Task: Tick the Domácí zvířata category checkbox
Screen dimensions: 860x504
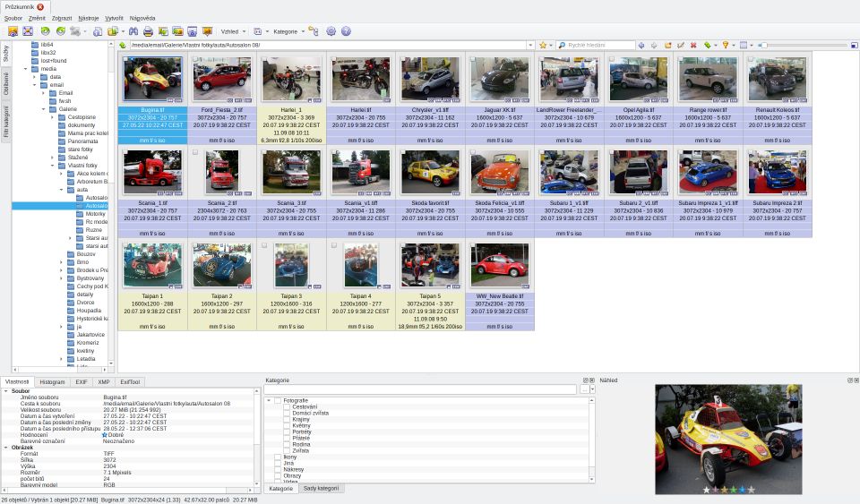Action: tap(287, 413)
